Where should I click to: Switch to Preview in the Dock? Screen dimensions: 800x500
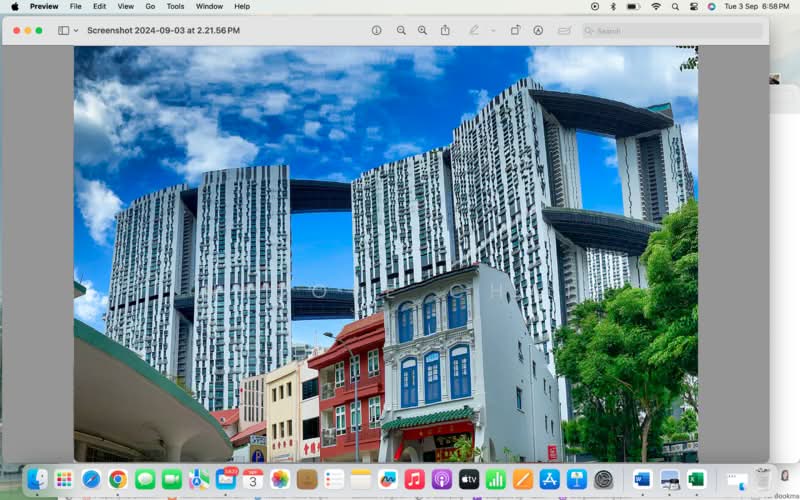coord(670,480)
